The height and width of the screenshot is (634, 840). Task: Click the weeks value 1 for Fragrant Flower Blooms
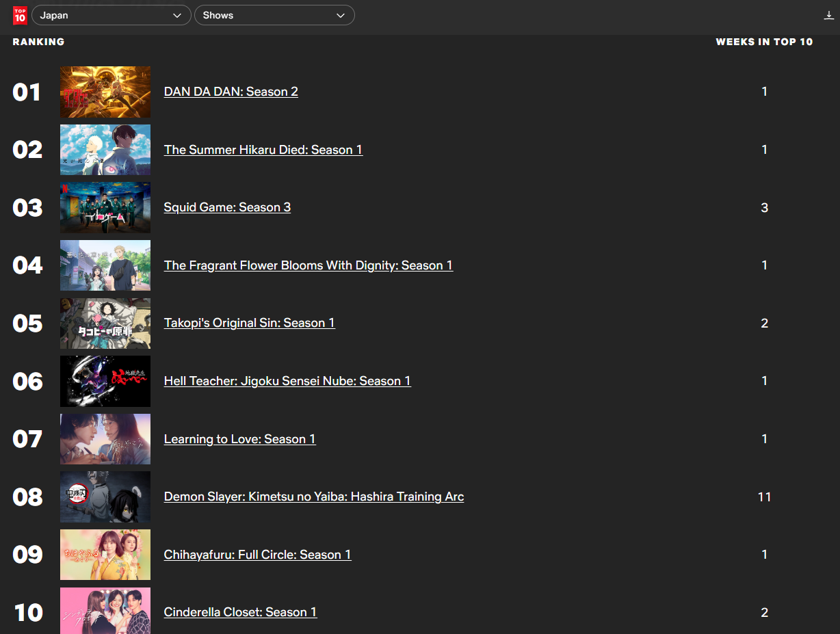coord(765,265)
